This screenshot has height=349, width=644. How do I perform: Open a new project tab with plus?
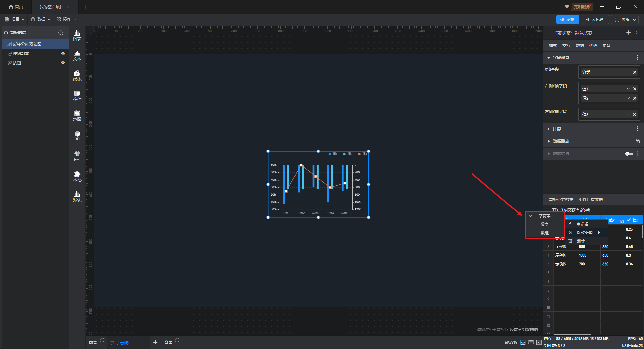[86, 7]
